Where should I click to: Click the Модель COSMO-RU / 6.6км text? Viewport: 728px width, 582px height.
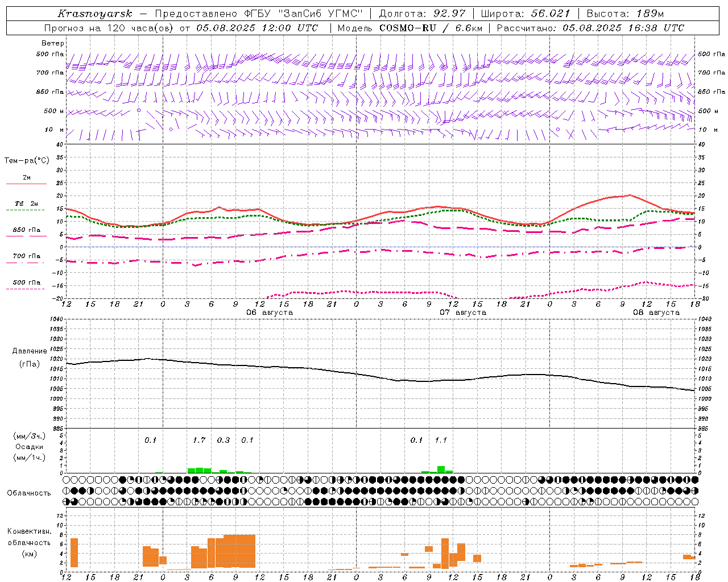(409, 28)
